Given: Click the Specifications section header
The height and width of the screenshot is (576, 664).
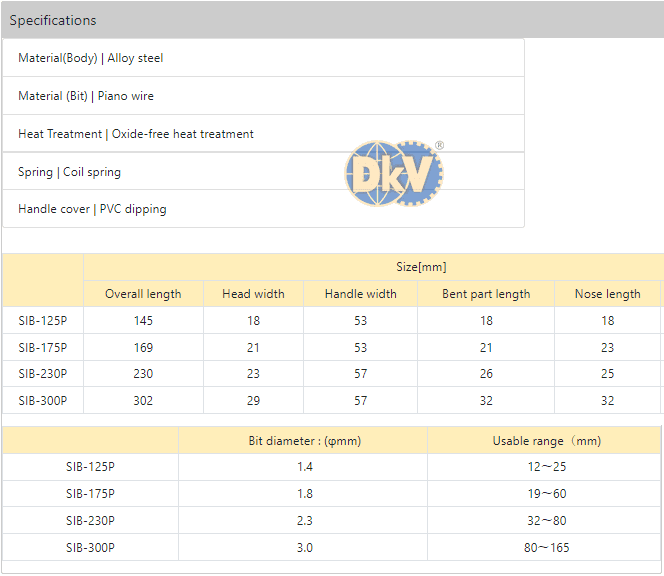Looking at the screenshot, I should [x=53, y=20].
